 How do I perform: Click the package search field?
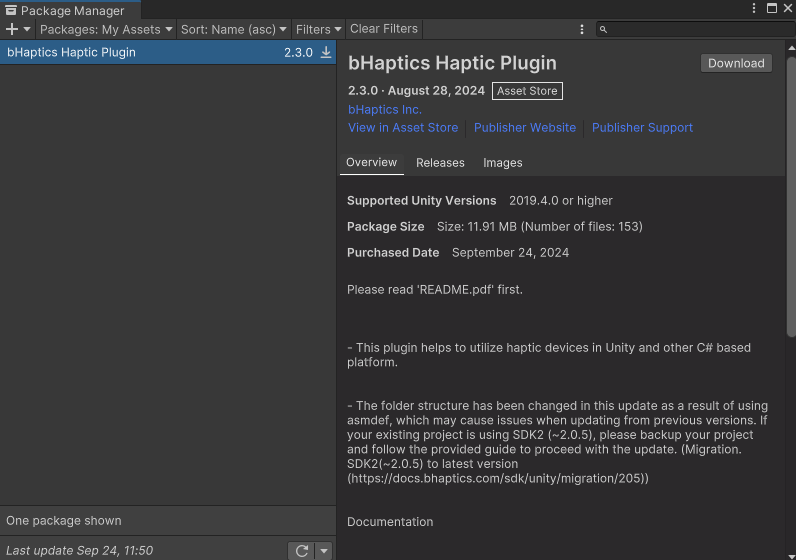coord(696,29)
